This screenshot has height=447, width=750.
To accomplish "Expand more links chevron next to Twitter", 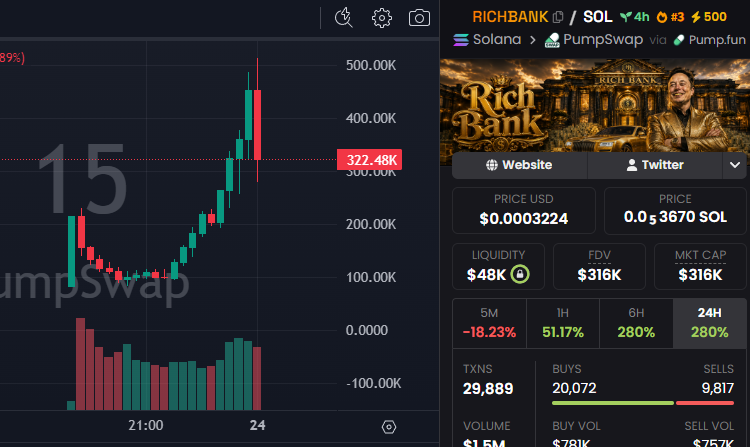I will pyautogui.click(x=735, y=165).
